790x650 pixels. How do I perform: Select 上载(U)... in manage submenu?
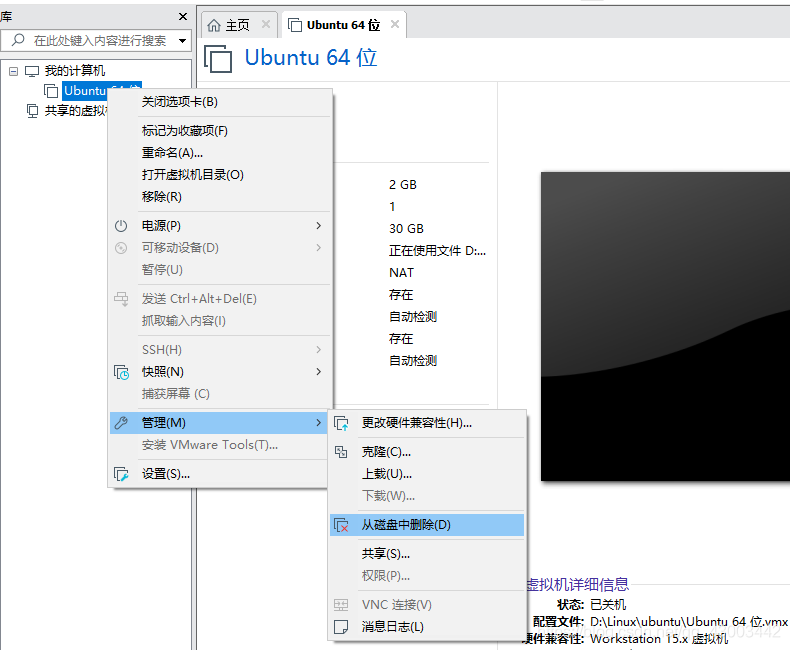point(427,474)
